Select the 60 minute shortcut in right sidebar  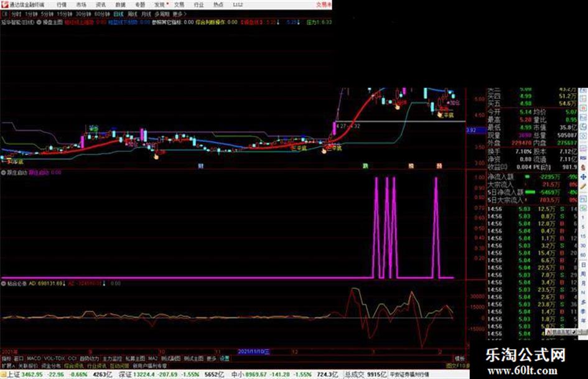[x=583, y=255]
